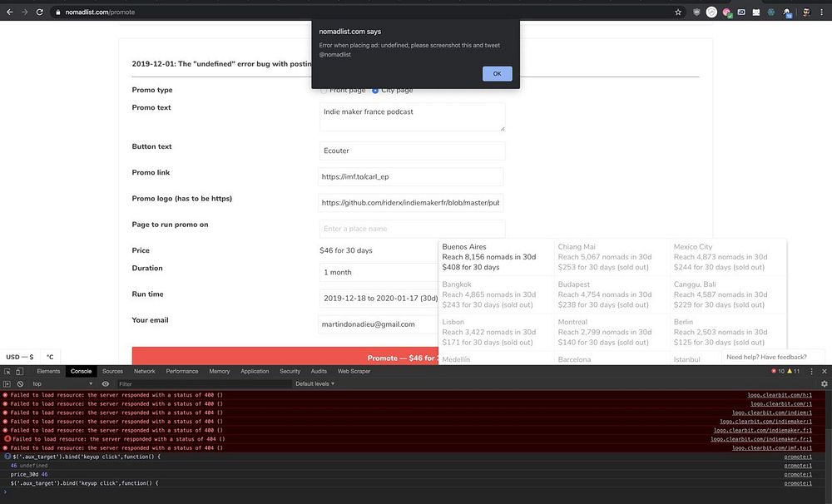Open the white circular extension icon
The image size is (832, 504).
point(711,12)
